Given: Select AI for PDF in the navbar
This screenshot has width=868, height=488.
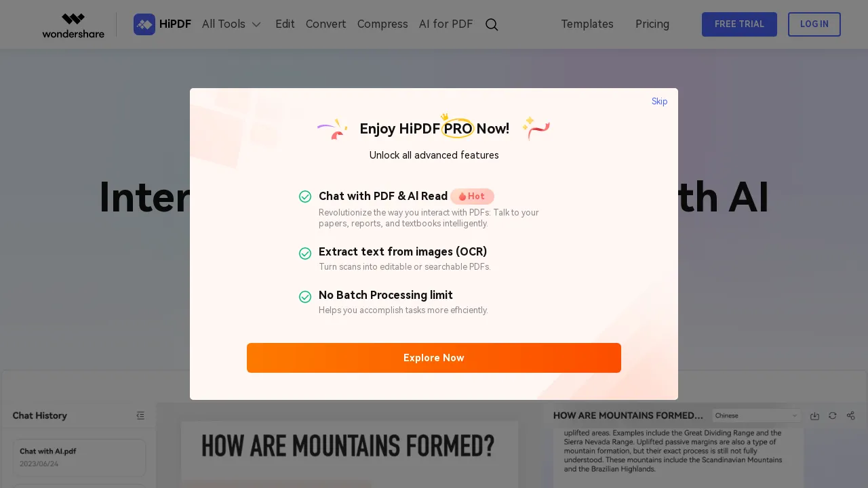Looking at the screenshot, I should pos(446,24).
